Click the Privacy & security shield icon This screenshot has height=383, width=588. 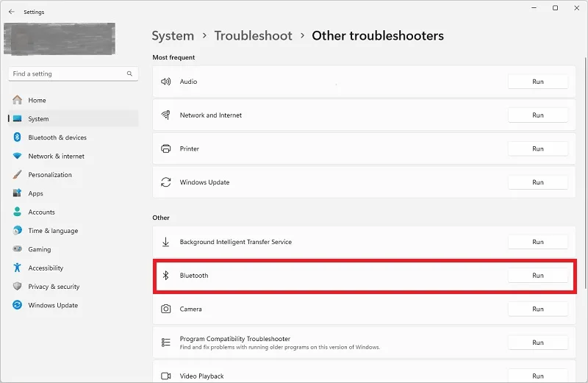[x=17, y=286]
